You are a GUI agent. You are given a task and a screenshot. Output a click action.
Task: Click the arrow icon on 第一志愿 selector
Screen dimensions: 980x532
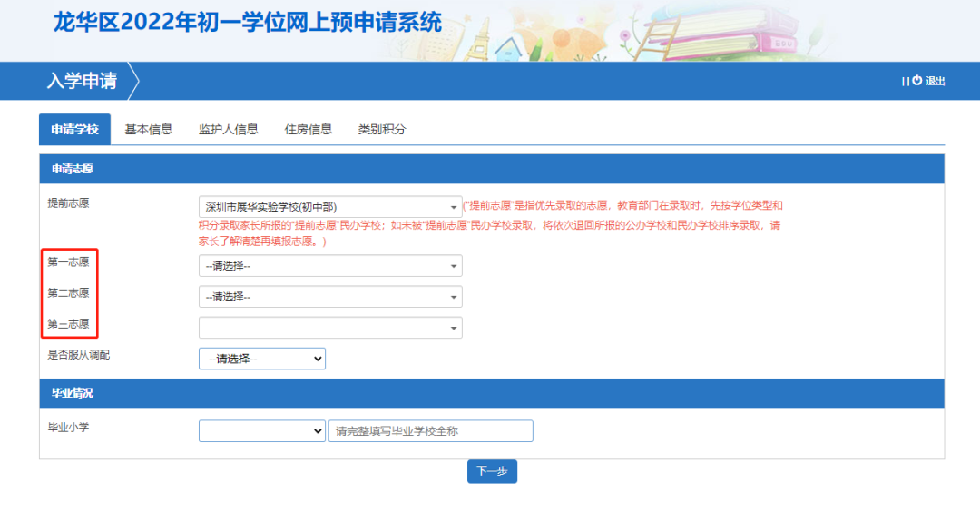pos(454,265)
